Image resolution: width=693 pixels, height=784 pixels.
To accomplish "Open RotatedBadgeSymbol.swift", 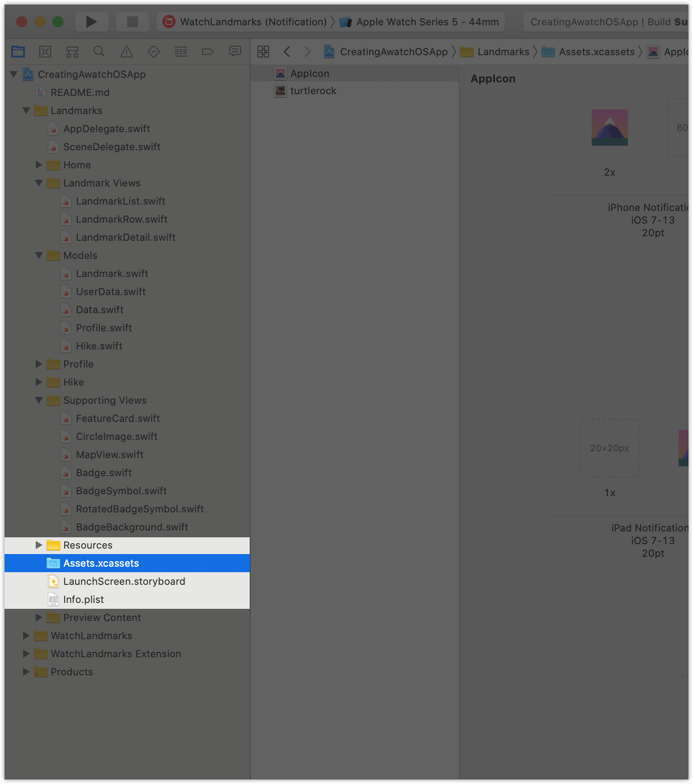I will coord(127,509).
